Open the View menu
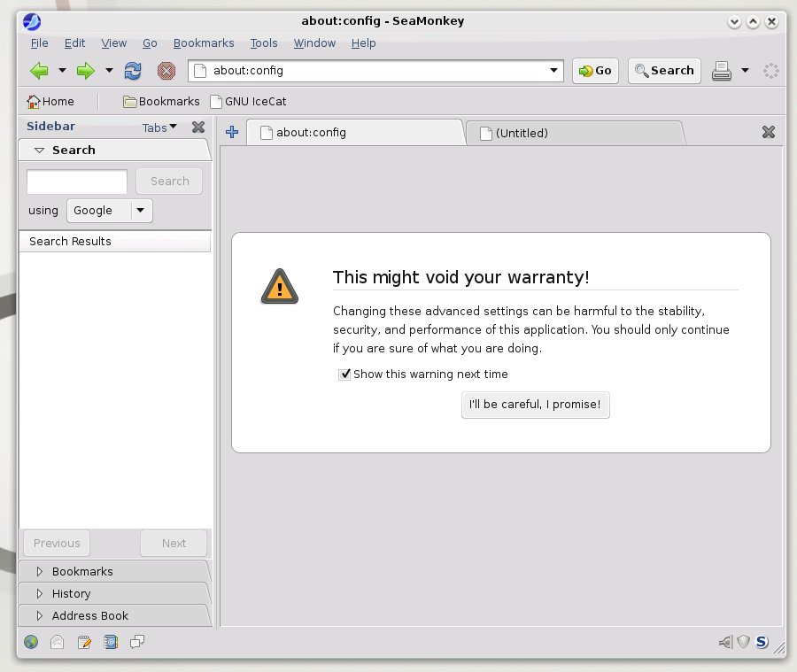The width and height of the screenshot is (797, 672). [114, 43]
